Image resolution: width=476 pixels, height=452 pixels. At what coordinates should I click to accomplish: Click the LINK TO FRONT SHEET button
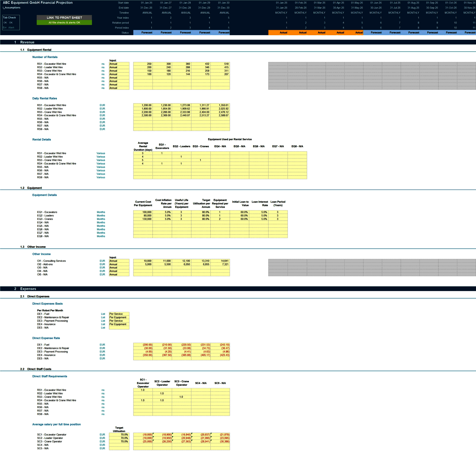64,18
